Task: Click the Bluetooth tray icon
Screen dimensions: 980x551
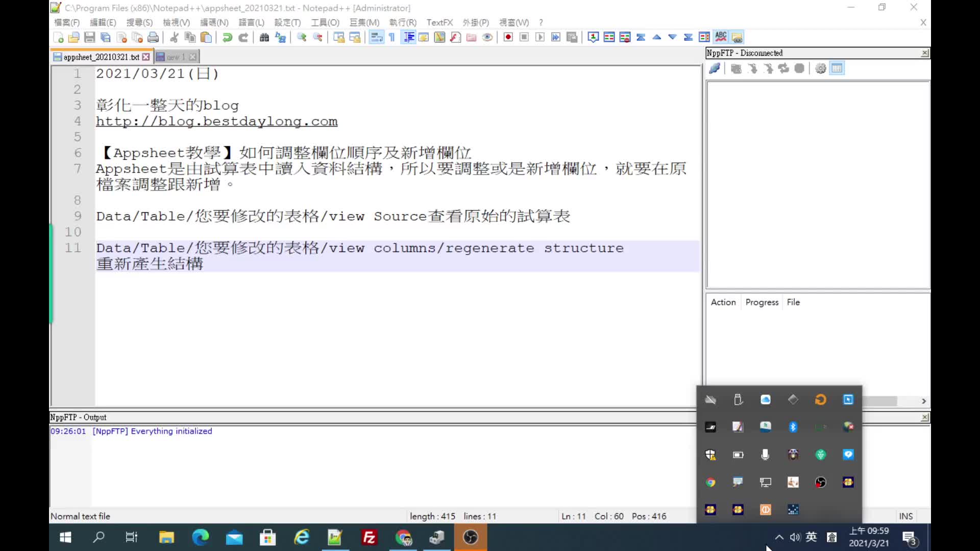Action: pyautogui.click(x=793, y=427)
